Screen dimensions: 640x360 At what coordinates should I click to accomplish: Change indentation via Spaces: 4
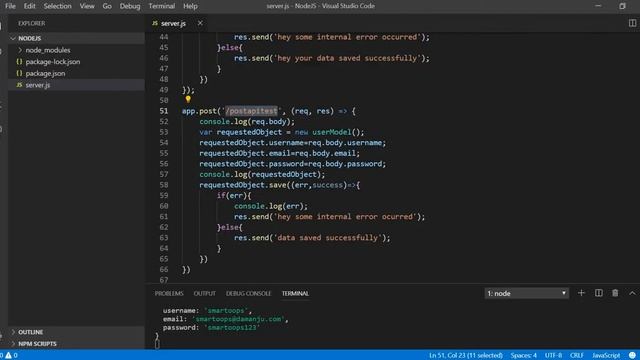[524, 356]
